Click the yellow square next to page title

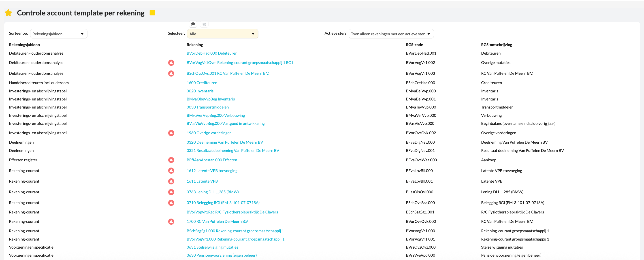pos(152,13)
